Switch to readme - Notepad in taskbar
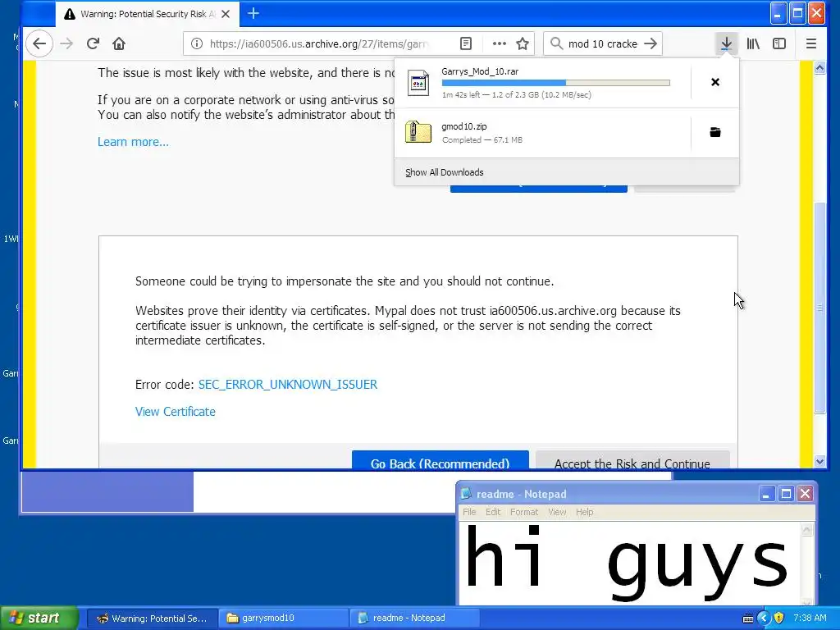The height and width of the screenshot is (630, 840). (413, 619)
